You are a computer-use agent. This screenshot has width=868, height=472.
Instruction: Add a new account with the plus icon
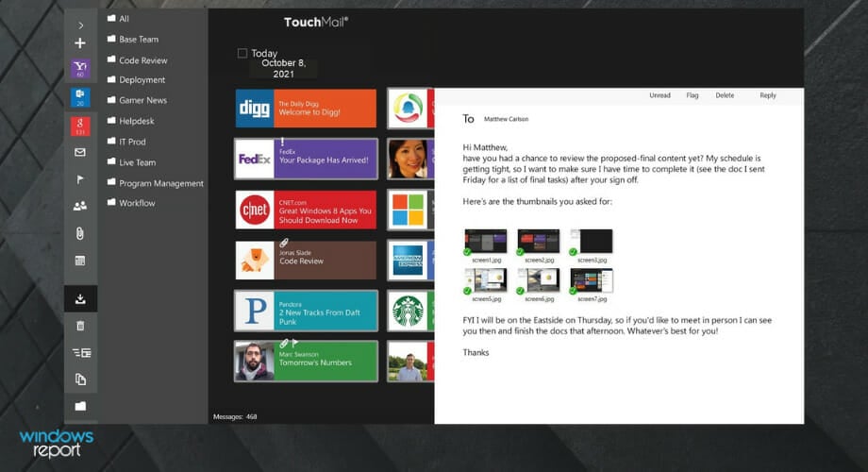[x=80, y=43]
